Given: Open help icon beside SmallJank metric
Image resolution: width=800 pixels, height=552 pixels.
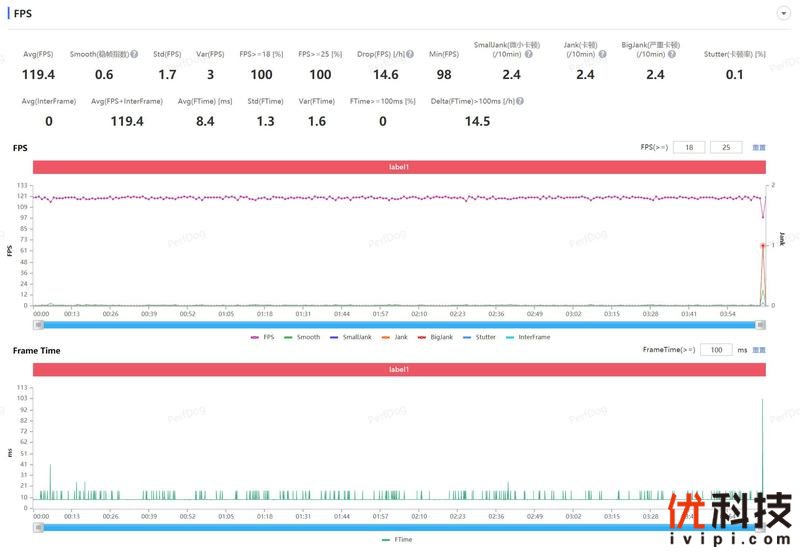Looking at the screenshot, I should (x=529, y=54).
